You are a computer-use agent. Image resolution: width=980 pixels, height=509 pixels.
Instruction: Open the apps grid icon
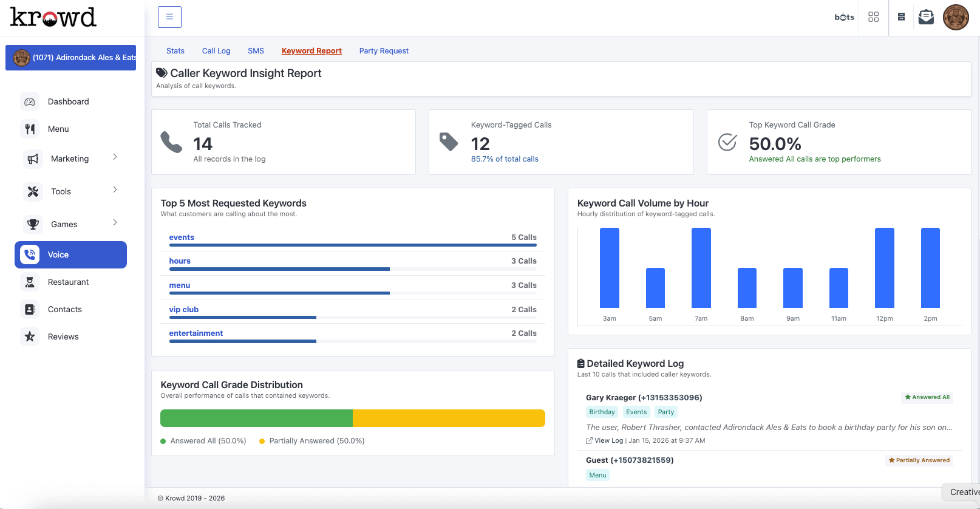(873, 17)
